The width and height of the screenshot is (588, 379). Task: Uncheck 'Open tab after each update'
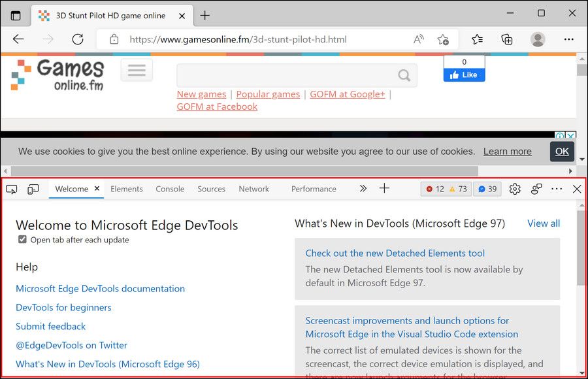coord(23,240)
